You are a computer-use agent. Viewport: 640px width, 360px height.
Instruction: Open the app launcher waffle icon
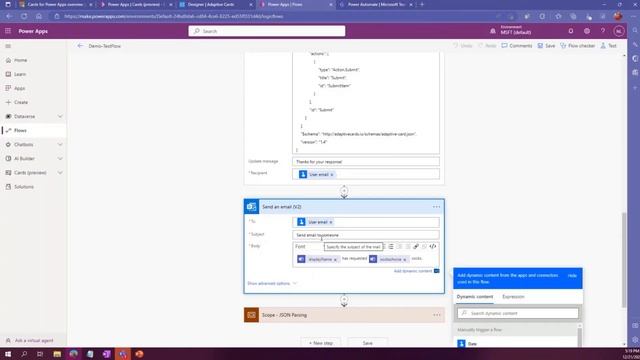(8, 31)
